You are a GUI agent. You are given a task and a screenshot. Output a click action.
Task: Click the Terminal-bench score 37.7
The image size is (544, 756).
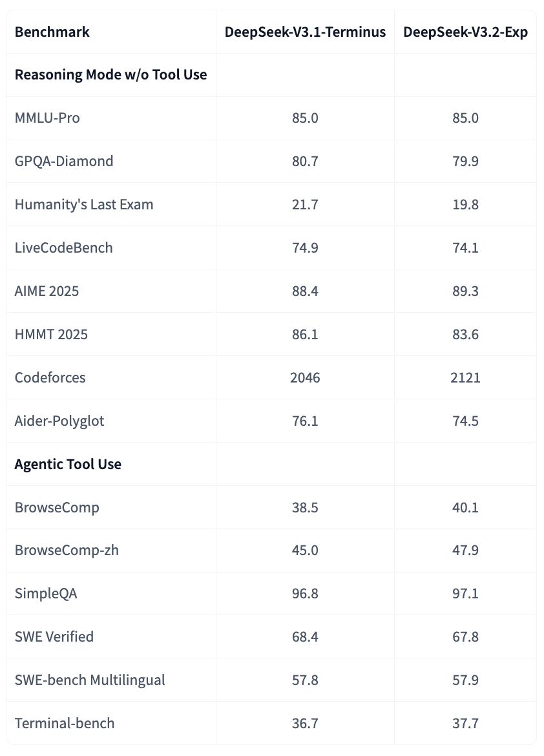coord(465,724)
